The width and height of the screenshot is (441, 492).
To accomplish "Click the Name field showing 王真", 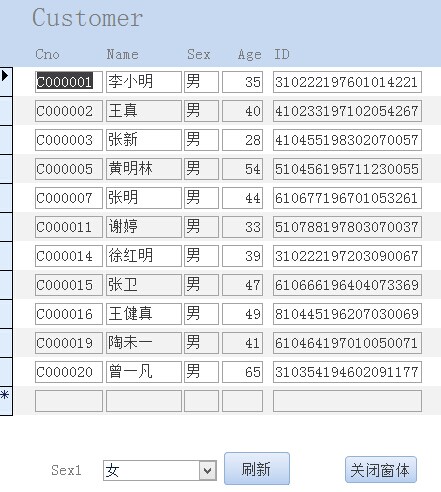I will coord(144,111).
